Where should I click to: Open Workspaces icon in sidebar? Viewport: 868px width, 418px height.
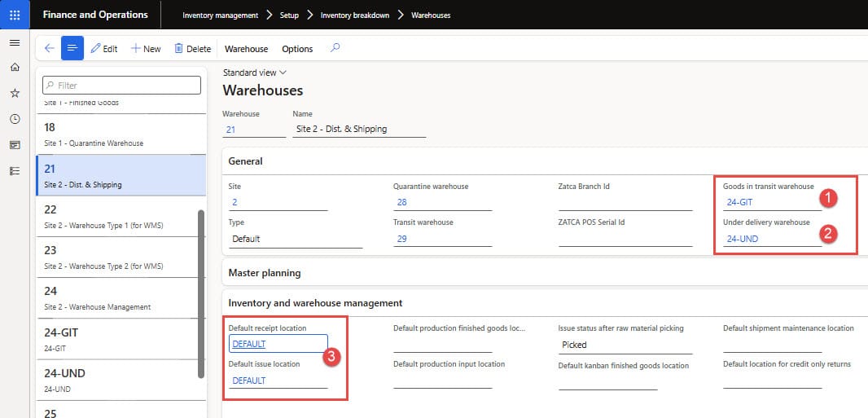coord(15,145)
